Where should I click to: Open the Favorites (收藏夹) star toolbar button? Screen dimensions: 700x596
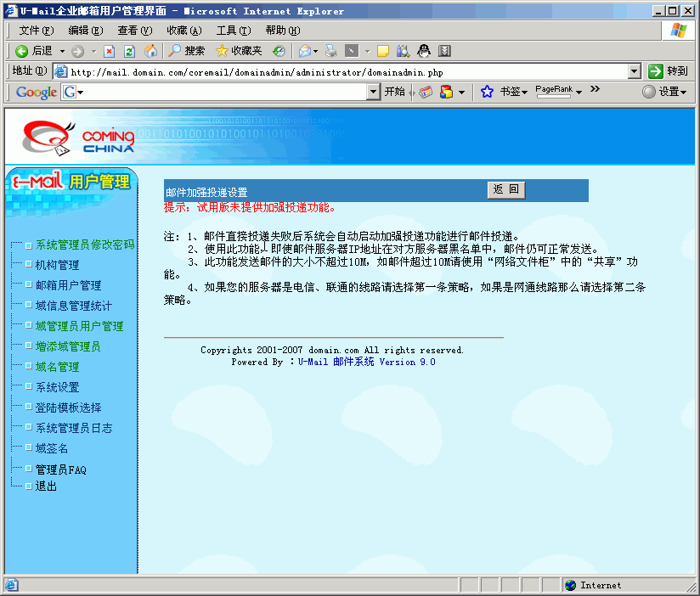239,51
